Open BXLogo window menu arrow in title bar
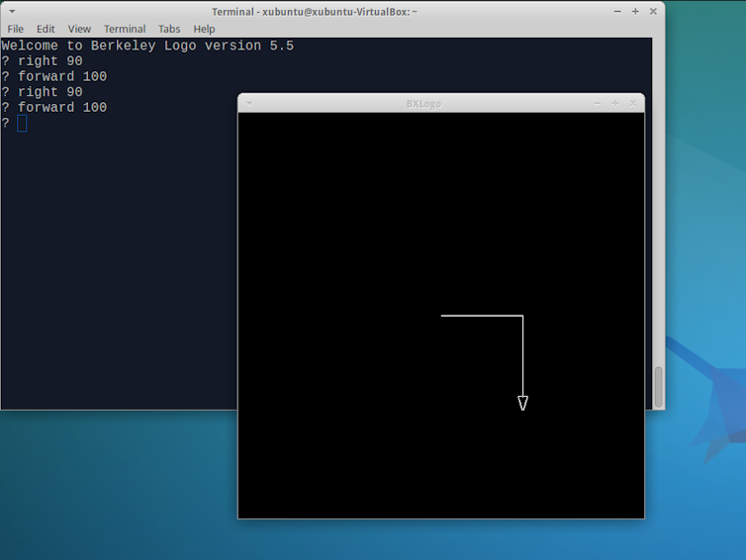 (249, 103)
